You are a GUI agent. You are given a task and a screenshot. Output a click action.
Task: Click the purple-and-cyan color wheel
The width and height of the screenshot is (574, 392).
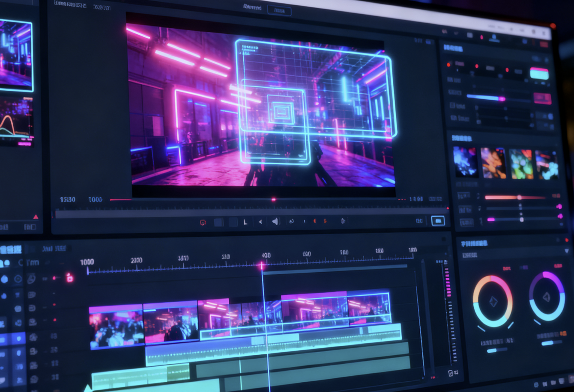point(547,296)
